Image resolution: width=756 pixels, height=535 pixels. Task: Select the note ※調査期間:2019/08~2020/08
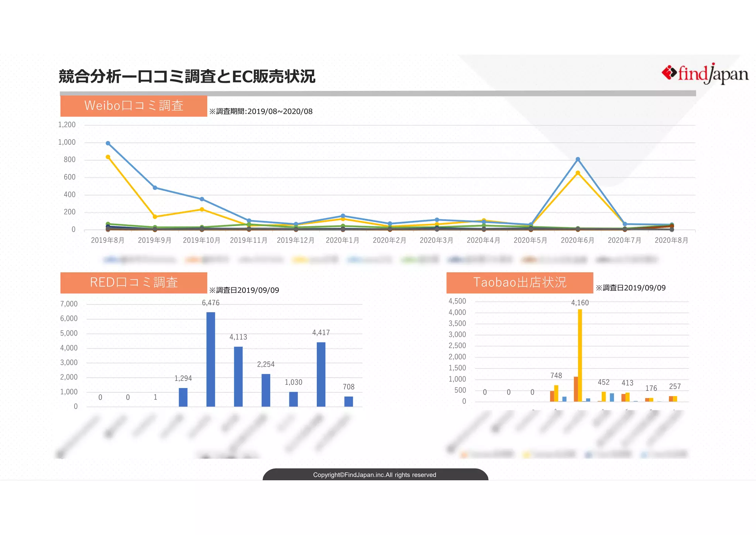261,111
